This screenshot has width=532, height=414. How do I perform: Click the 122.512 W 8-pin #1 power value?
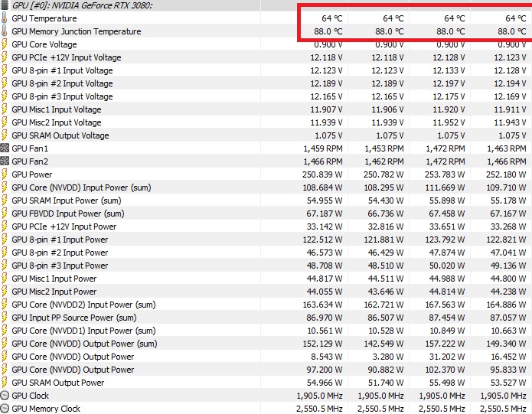click(x=322, y=240)
